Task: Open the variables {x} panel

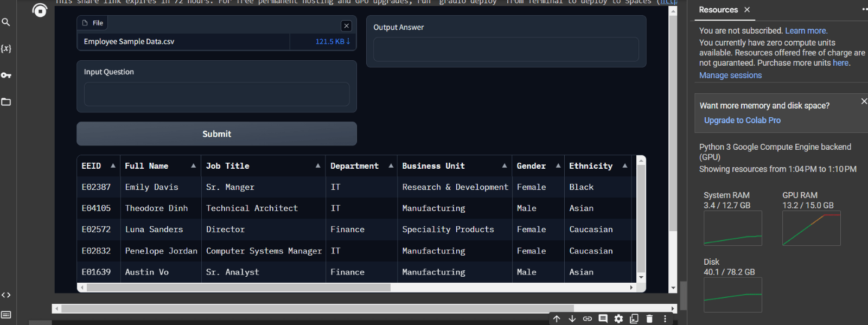Action: [x=6, y=48]
